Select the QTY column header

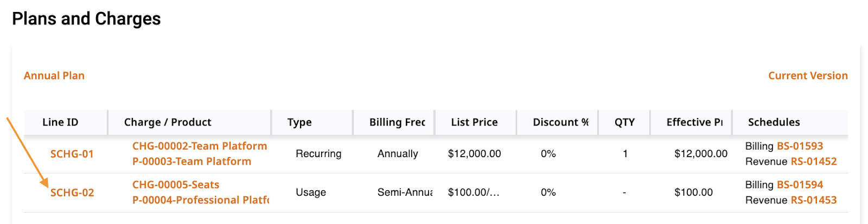tap(624, 122)
